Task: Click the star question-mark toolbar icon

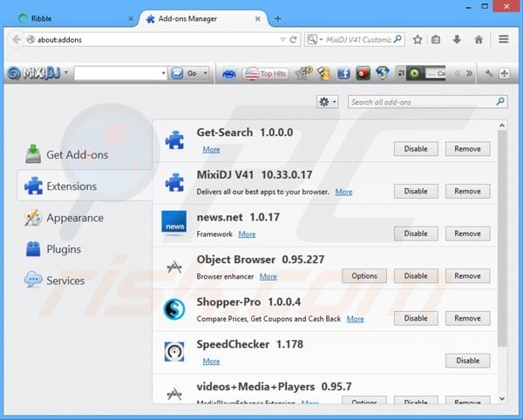Action: click(303, 73)
